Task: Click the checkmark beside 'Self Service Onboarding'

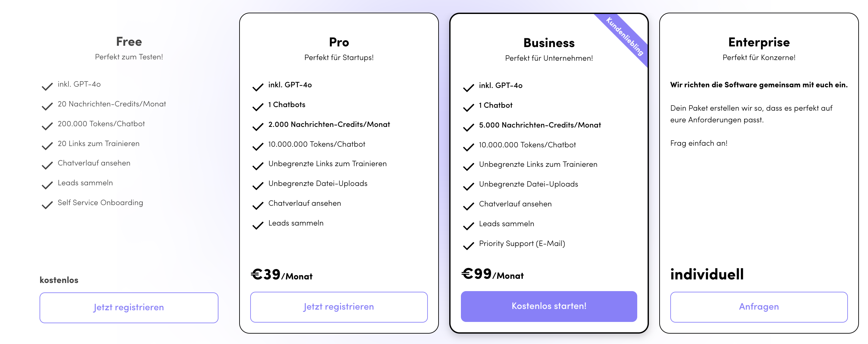Action: coord(47,205)
